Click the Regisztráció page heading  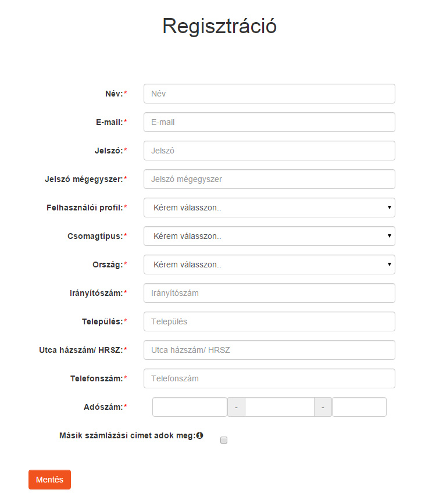click(x=220, y=26)
